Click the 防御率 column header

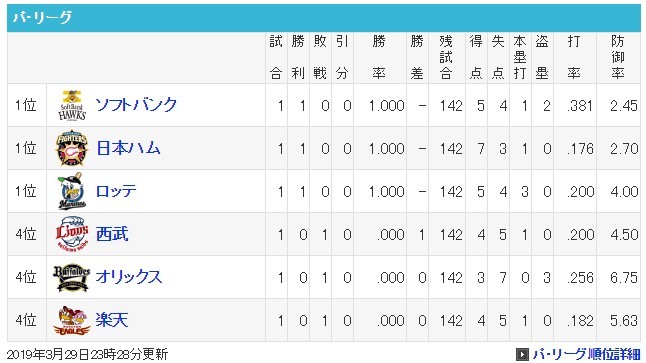(618, 57)
